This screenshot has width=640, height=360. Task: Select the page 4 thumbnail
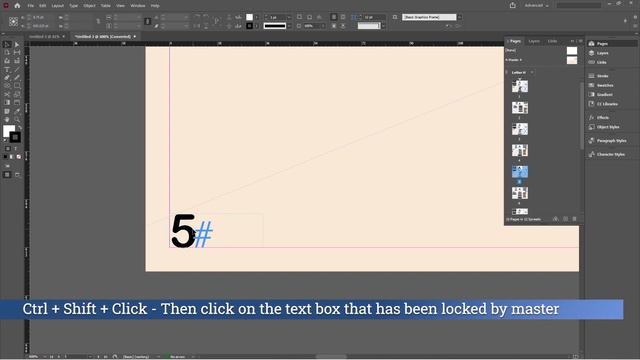coord(520,150)
